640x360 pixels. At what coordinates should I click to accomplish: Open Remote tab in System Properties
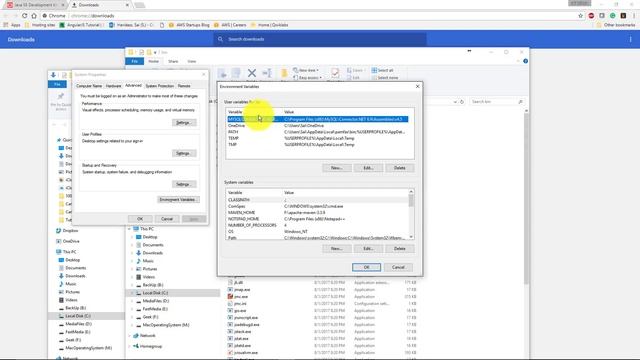click(x=184, y=86)
